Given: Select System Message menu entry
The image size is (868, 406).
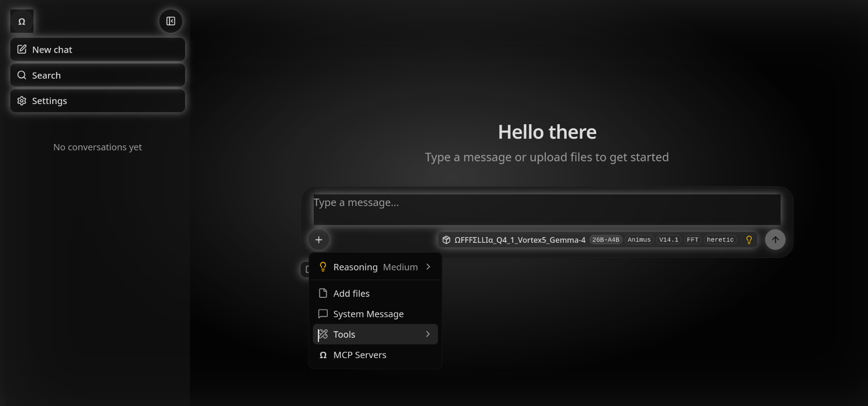Looking at the screenshot, I should click(375, 314).
